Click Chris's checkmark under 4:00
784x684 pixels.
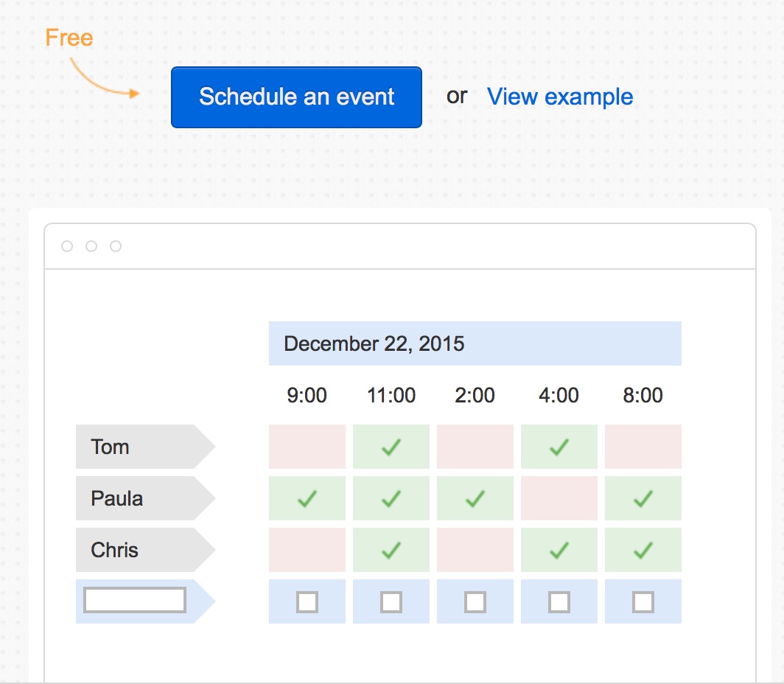click(x=559, y=550)
